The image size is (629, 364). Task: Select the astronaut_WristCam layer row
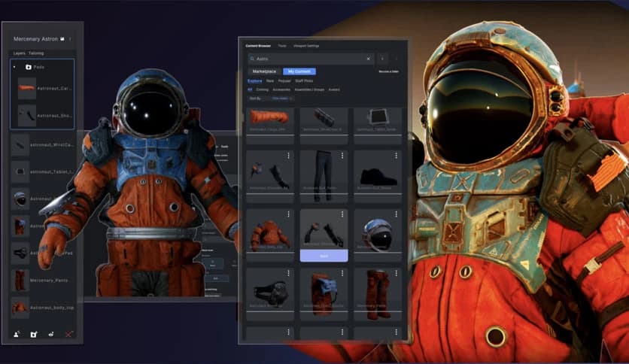(43, 144)
